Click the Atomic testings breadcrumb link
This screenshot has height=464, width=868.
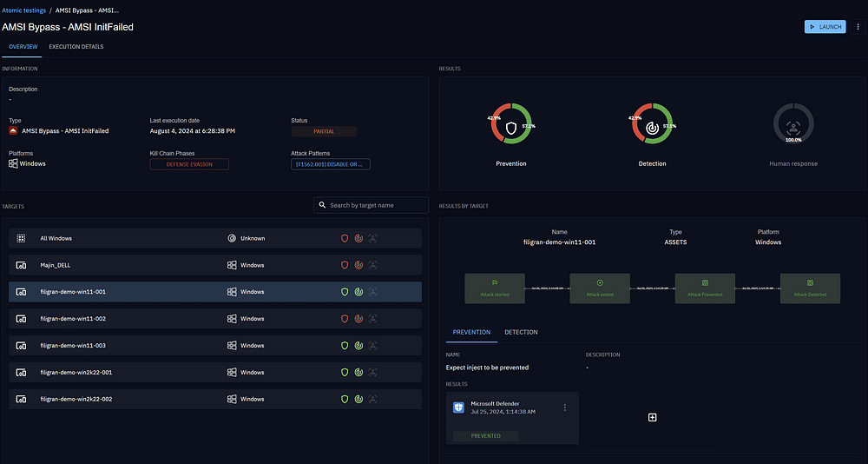(x=23, y=10)
